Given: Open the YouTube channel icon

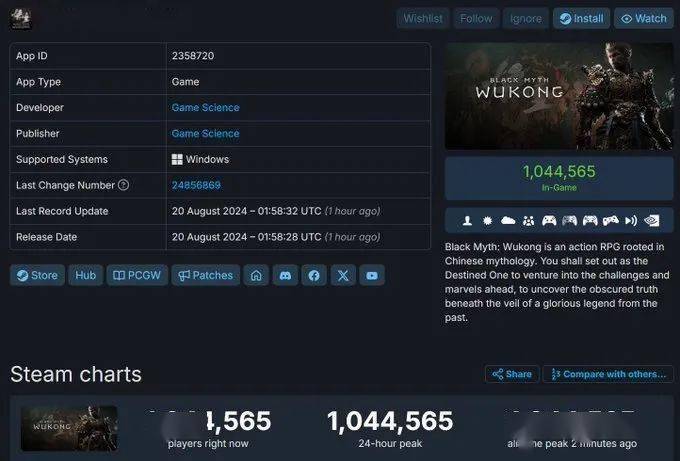Looking at the screenshot, I should coord(372,275).
